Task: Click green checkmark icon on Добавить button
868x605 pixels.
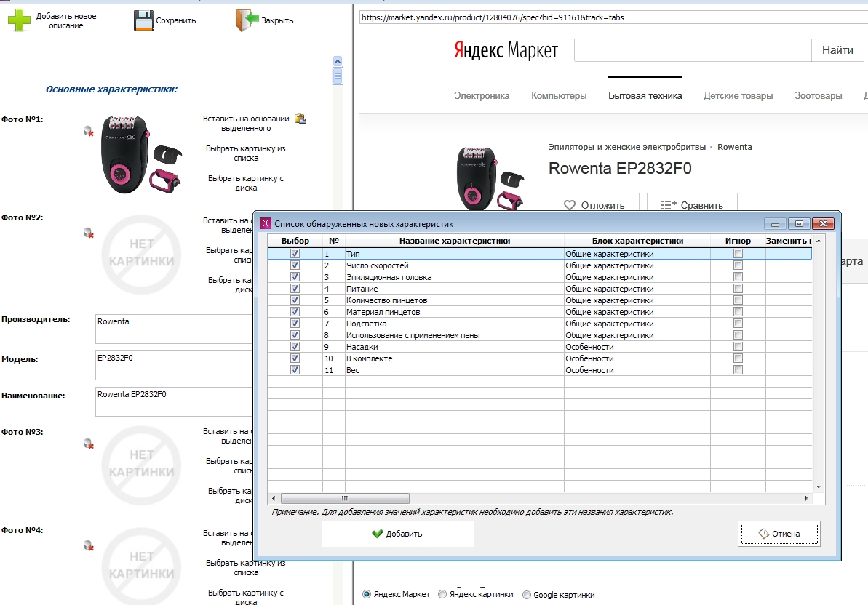Action: pos(378,534)
